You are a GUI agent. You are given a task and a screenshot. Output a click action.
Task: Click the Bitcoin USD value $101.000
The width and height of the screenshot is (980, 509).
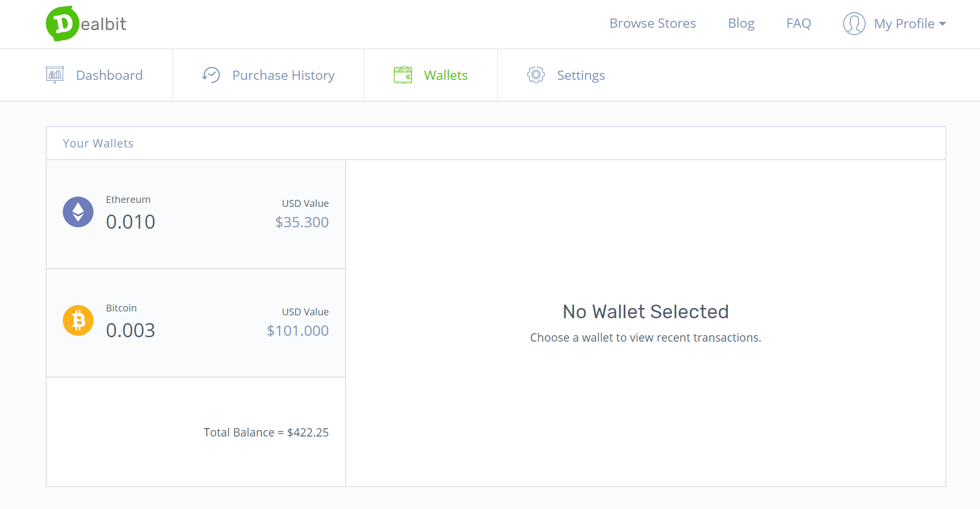(297, 330)
